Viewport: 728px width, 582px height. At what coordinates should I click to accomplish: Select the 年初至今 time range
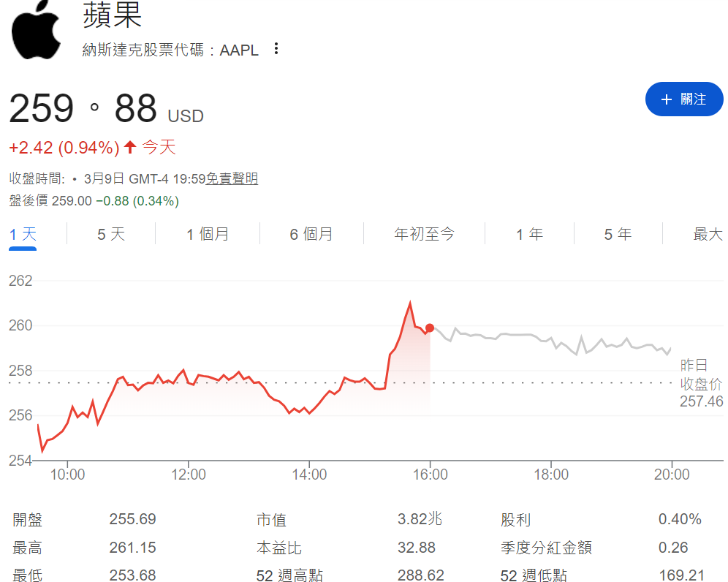pyautogui.click(x=424, y=234)
